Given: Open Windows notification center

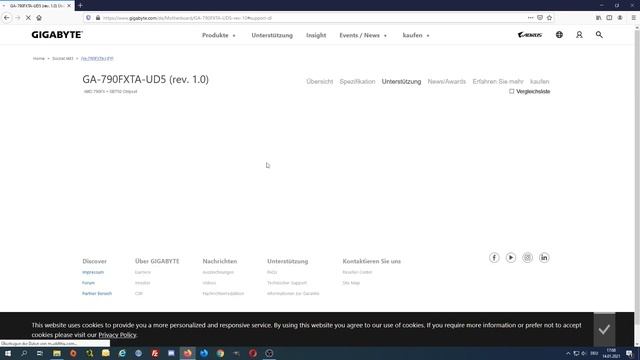Looking at the screenshot, I should (629, 353).
